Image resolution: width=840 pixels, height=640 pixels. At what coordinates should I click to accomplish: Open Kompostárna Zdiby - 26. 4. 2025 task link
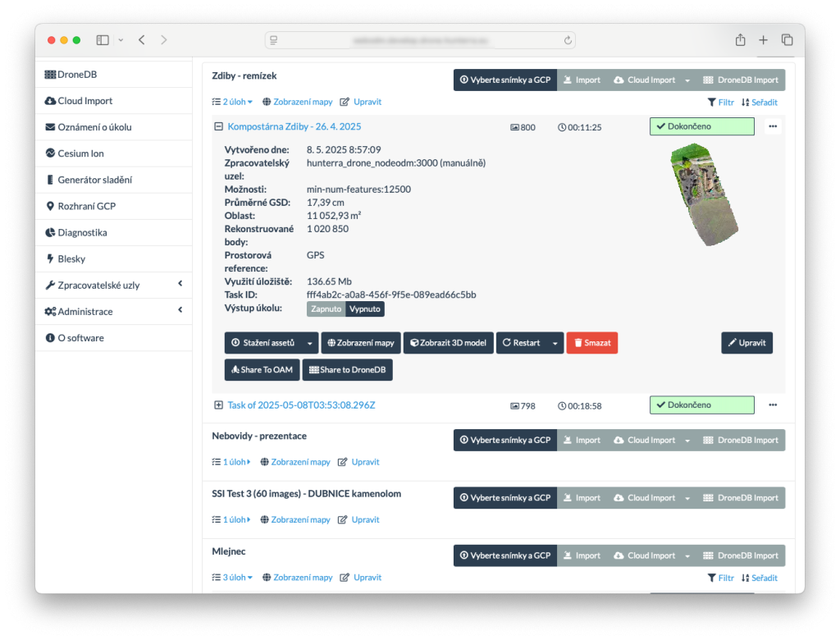[x=294, y=126]
